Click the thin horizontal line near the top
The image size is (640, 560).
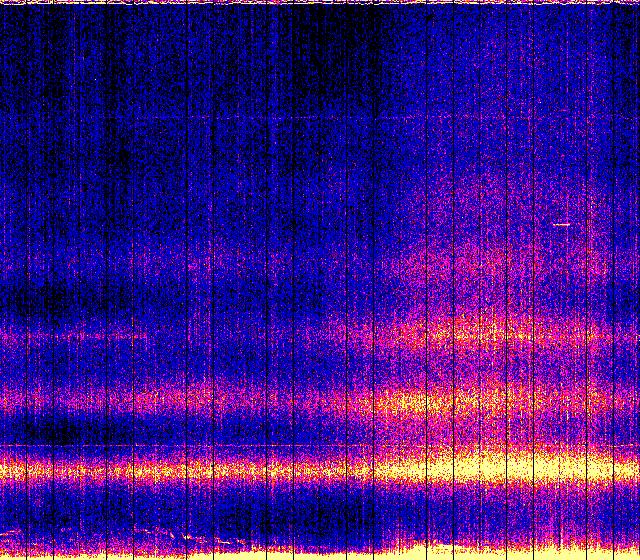coord(300,119)
